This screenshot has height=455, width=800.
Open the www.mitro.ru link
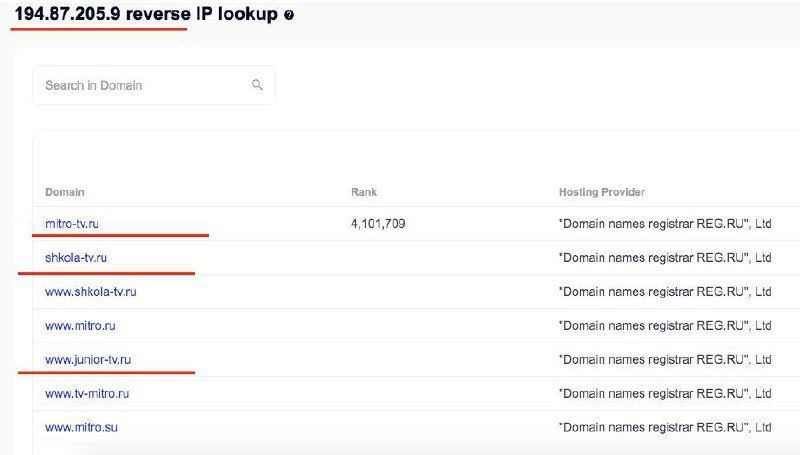(x=80, y=325)
